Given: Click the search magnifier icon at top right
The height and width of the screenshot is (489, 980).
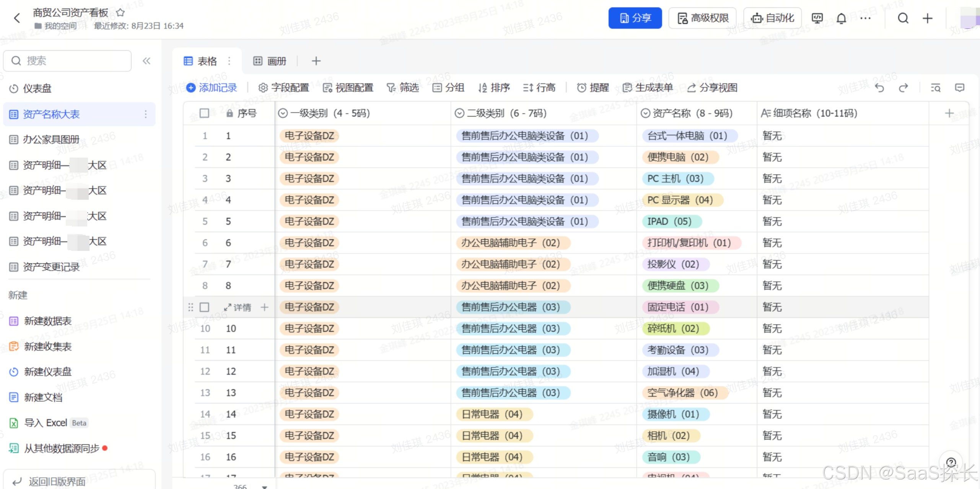Looking at the screenshot, I should [x=903, y=18].
